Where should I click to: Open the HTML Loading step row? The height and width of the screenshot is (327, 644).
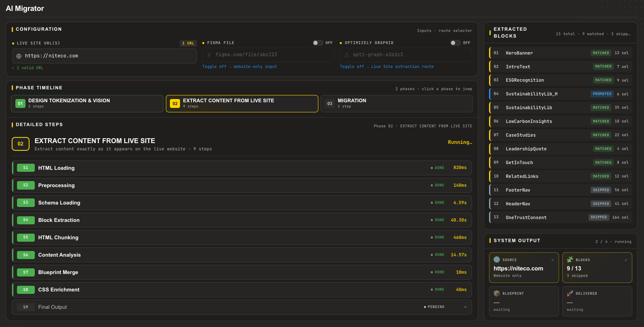click(x=242, y=168)
